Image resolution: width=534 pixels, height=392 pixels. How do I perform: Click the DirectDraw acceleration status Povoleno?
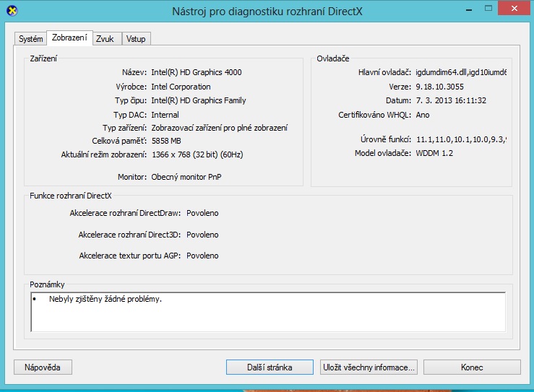[x=202, y=213]
